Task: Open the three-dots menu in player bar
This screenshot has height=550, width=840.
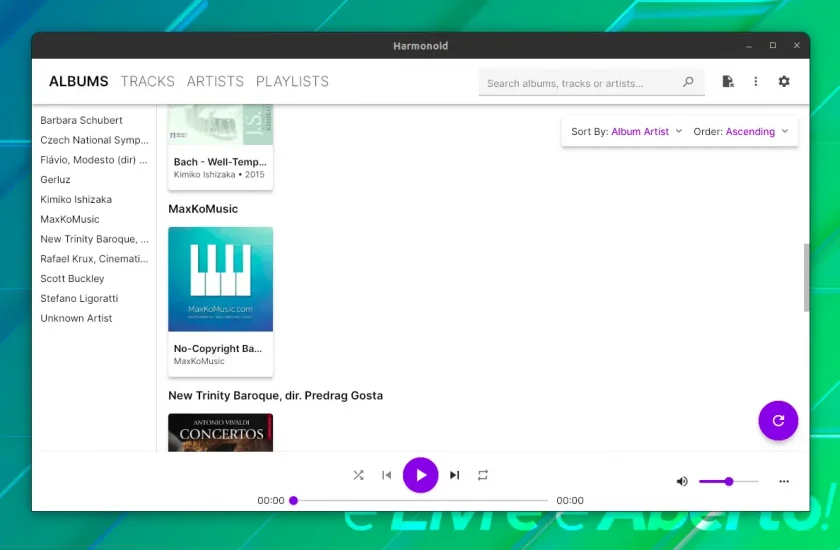Action: [x=784, y=481]
